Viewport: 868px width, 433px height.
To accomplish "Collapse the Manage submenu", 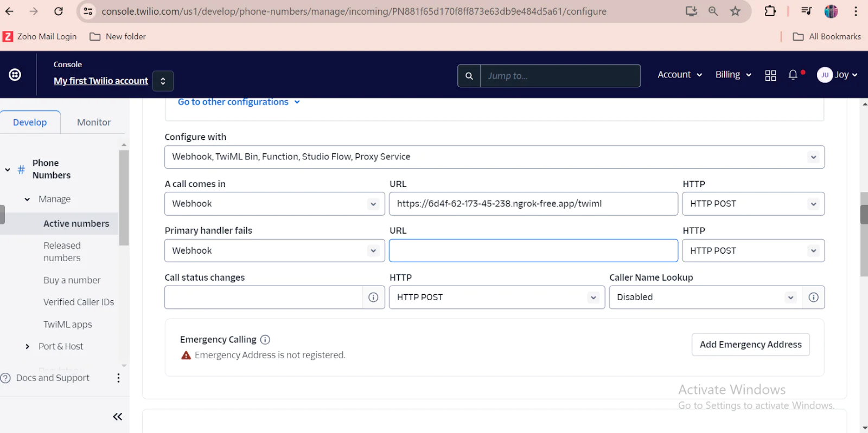I will click(27, 199).
